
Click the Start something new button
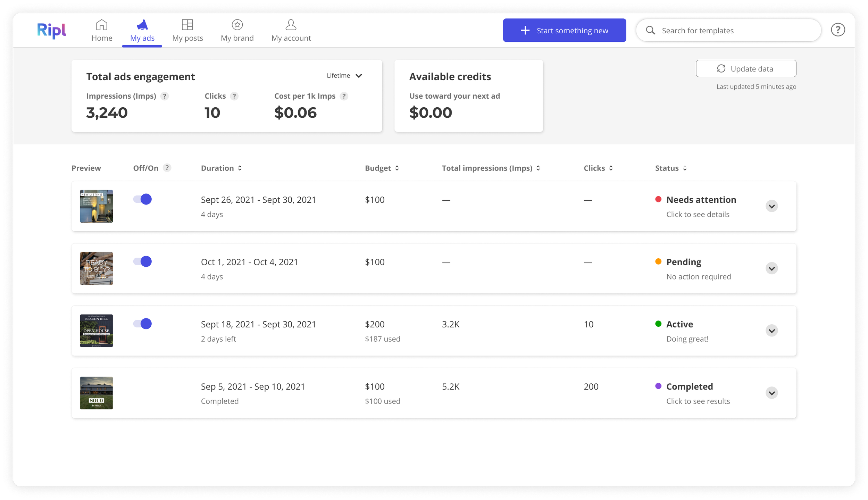[x=564, y=30]
